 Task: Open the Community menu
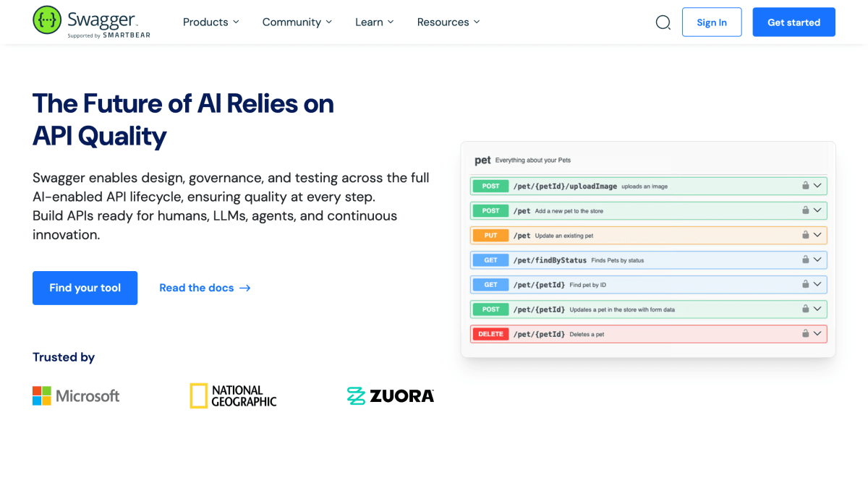297,22
